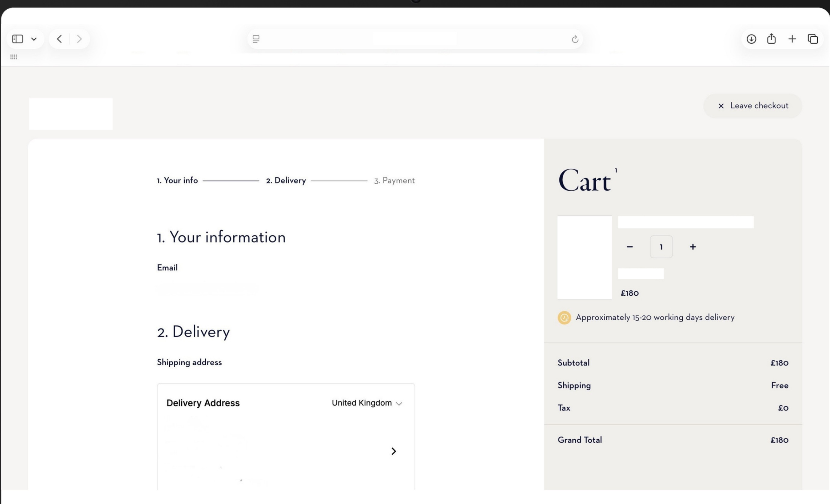This screenshot has width=830, height=504.
Task: Click inside the browser address field
Action: (x=415, y=39)
